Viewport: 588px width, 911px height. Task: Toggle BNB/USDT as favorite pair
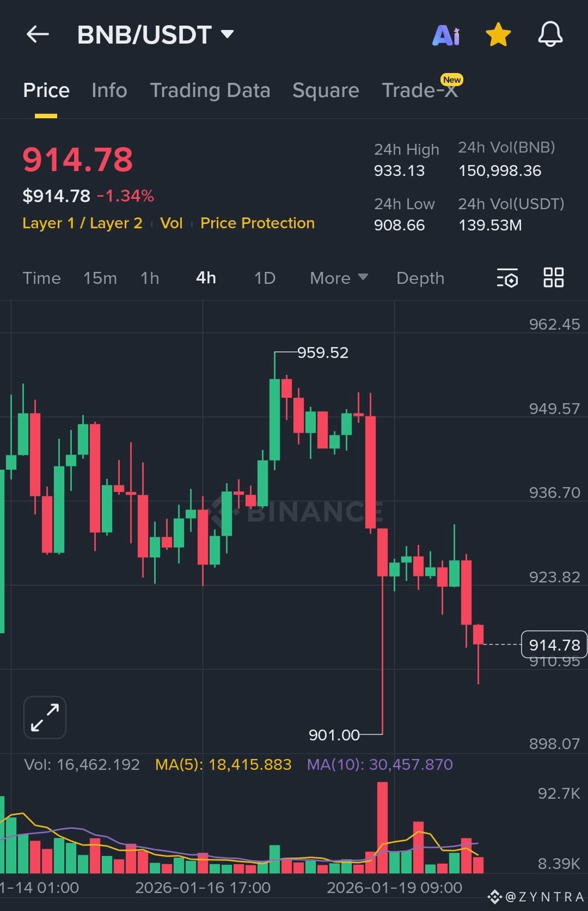coord(497,34)
